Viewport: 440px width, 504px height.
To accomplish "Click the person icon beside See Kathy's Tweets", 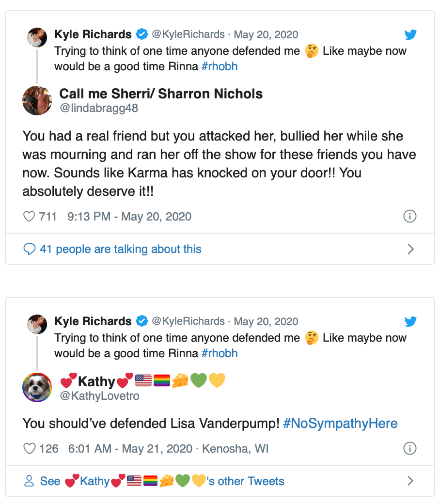I will coord(30,481).
